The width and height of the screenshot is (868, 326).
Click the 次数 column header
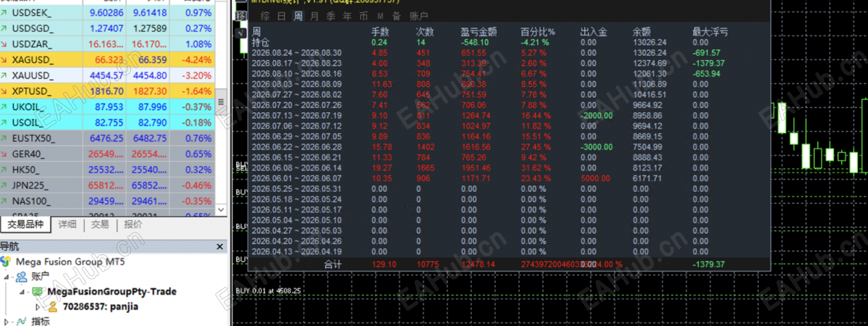[425, 32]
